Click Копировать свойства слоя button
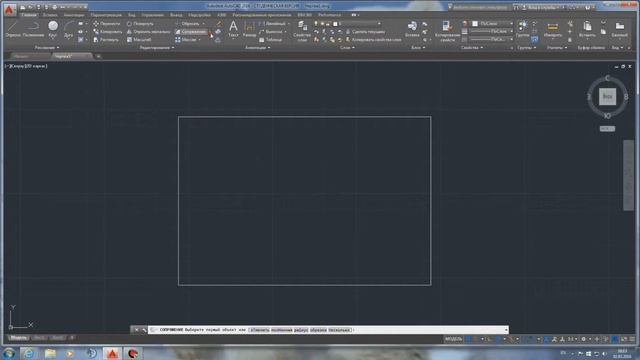The height and width of the screenshot is (360, 640). point(373,40)
